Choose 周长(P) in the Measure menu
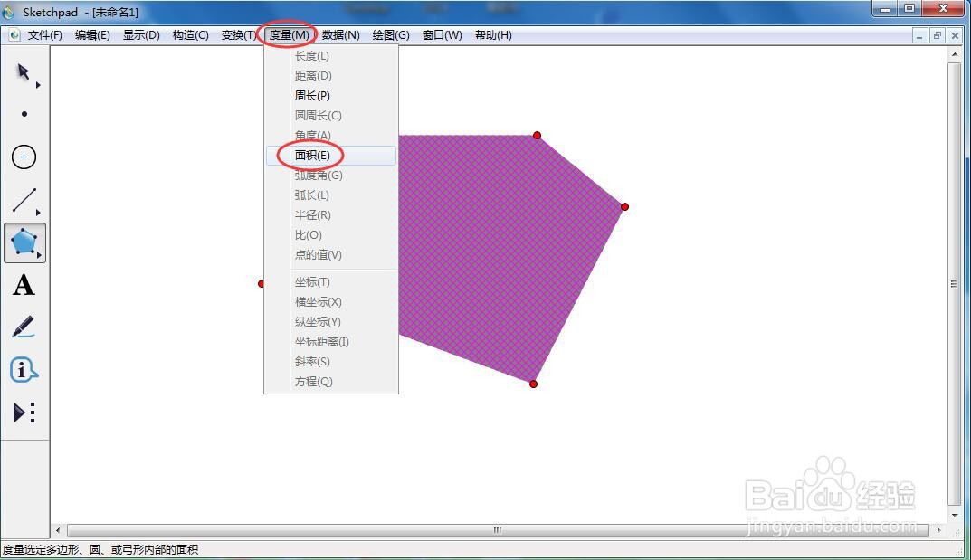Image resolution: width=971 pixels, height=560 pixels. (311, 95)
